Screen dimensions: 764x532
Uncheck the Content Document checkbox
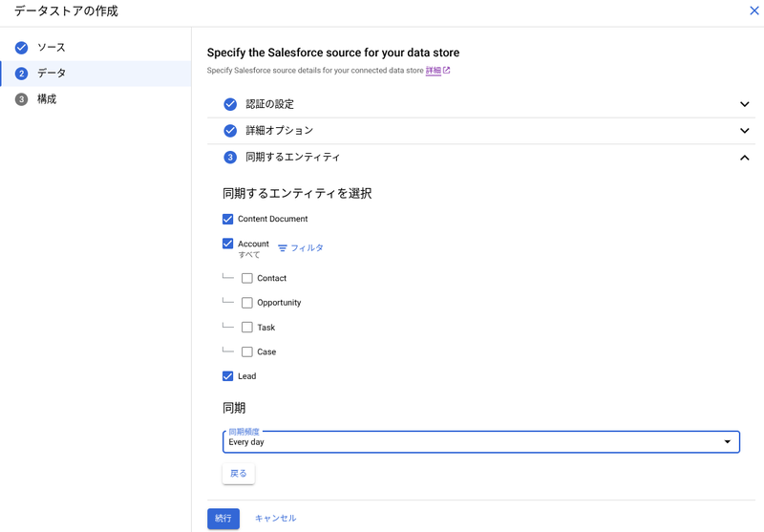(227, 219)
